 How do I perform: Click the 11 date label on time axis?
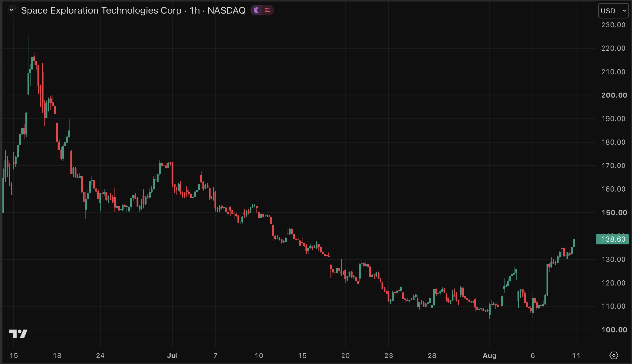[576, 355]
